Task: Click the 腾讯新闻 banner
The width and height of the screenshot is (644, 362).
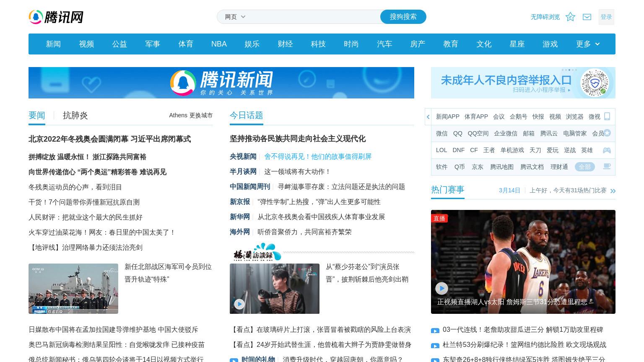Action: tap(221, 83)
